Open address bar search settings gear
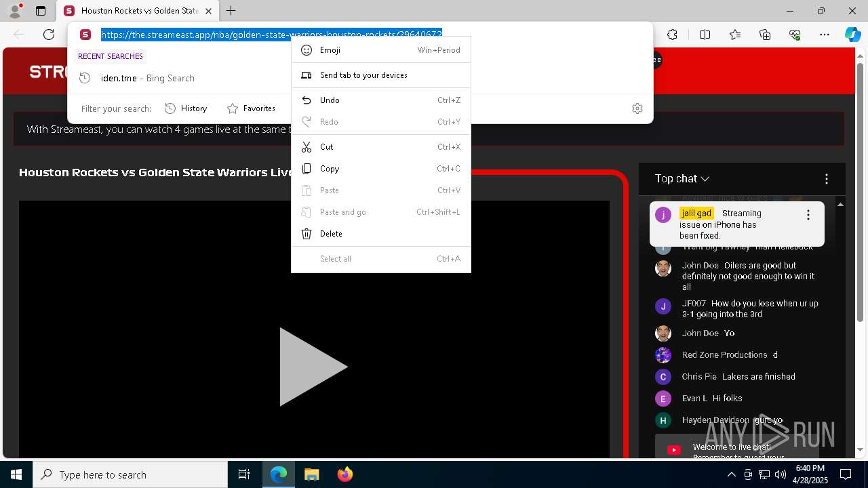 coord(637,108)
